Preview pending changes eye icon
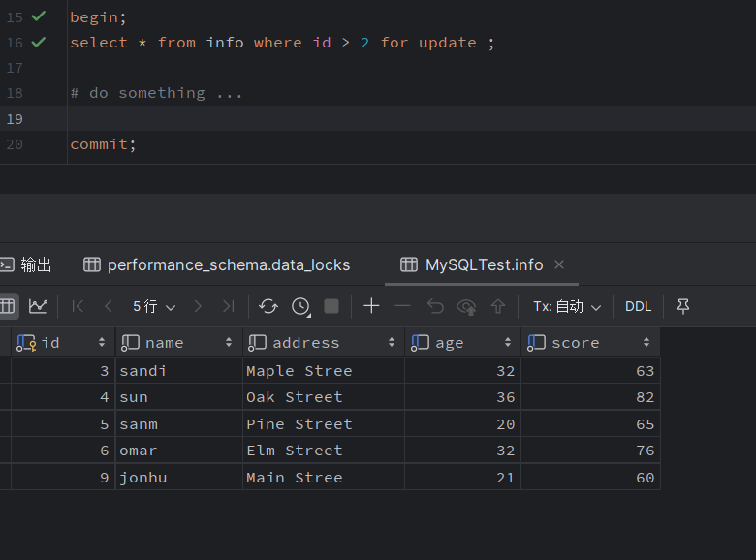The width and height of the screenshot is (756, 560). coord(466,306)
